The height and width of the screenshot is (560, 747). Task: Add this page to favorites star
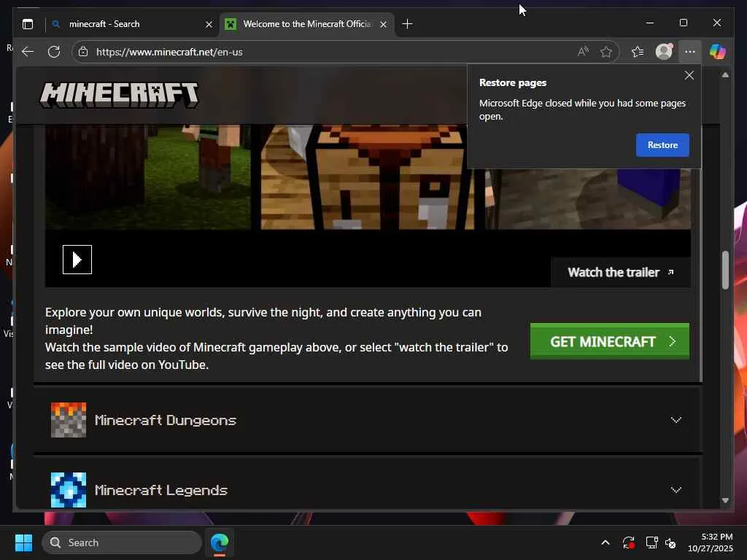pyautogui.click(x=606, y=52)
